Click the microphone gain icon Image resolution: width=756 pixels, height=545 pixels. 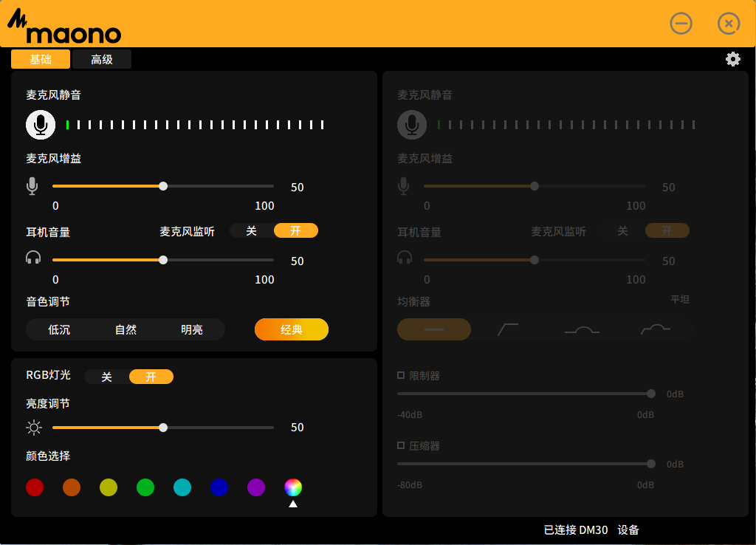[x=32, y=186]
